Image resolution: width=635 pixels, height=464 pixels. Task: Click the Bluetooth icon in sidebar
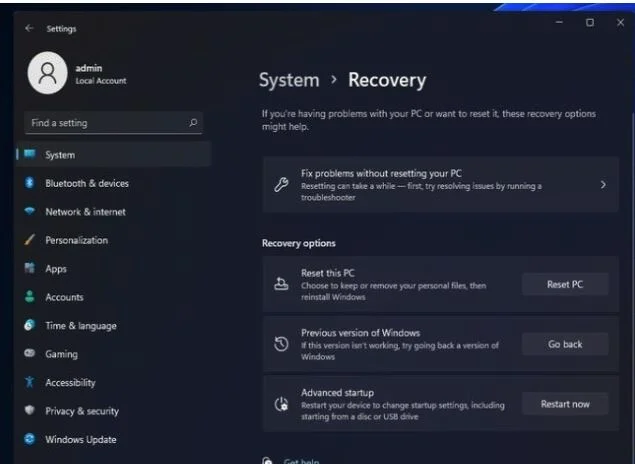pos(30,183)
